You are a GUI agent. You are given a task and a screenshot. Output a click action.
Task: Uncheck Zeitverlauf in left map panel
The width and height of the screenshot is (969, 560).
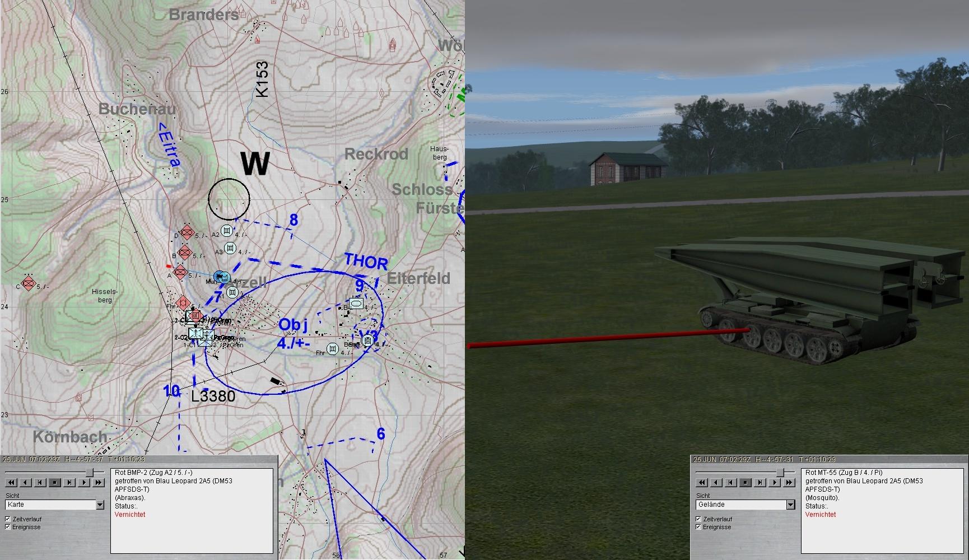click(x=8, y=519)
